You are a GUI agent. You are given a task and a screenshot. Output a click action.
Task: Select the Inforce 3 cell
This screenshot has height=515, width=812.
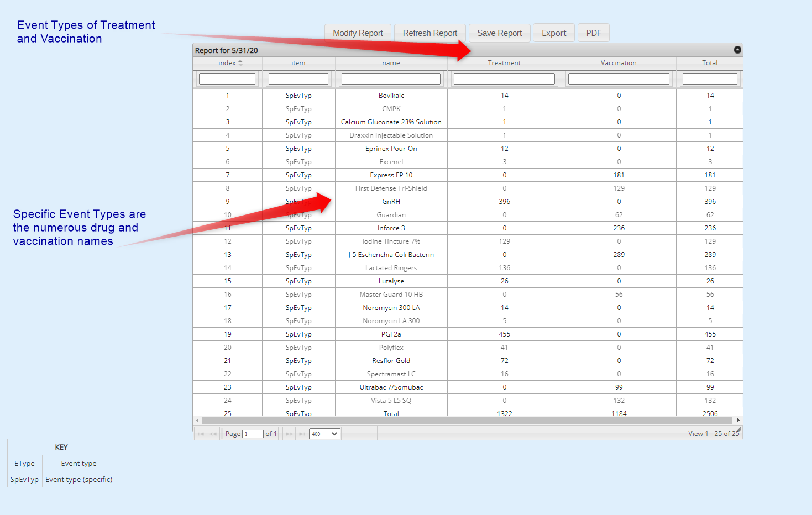[x=391, y=228]
